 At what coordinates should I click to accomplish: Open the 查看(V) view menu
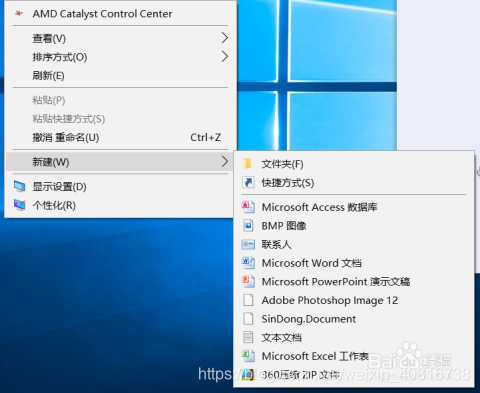pos(120,38)
